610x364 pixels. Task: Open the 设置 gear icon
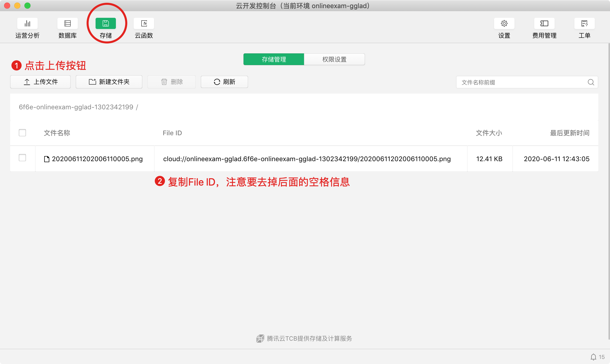[x=504, y=24]
